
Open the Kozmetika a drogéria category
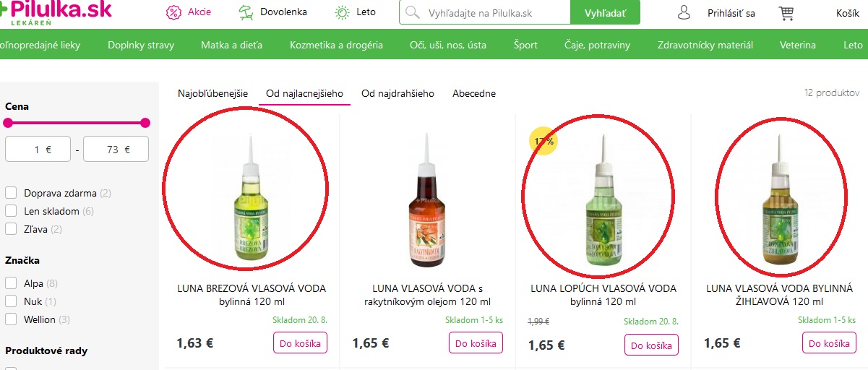click(x=336, y=45)
